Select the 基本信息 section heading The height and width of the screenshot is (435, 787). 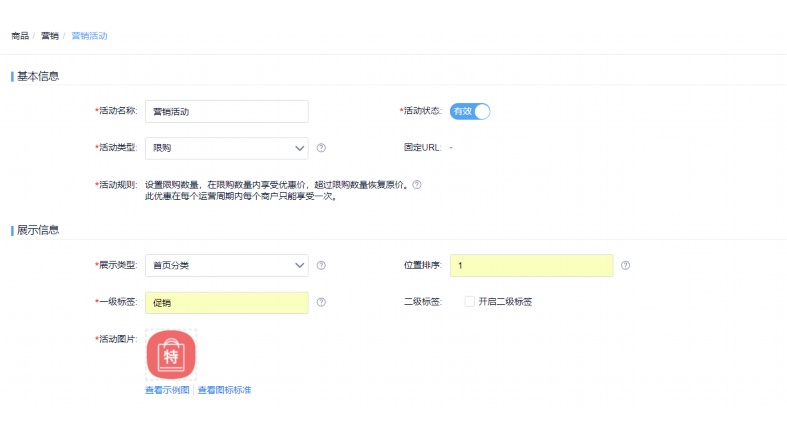click(x=38, y=76)
